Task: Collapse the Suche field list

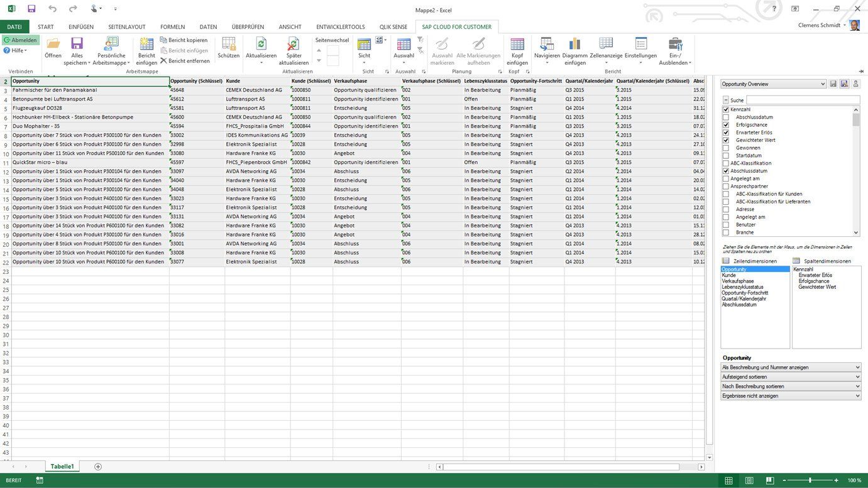Action: pyautogui.click(x=726, y=100)
